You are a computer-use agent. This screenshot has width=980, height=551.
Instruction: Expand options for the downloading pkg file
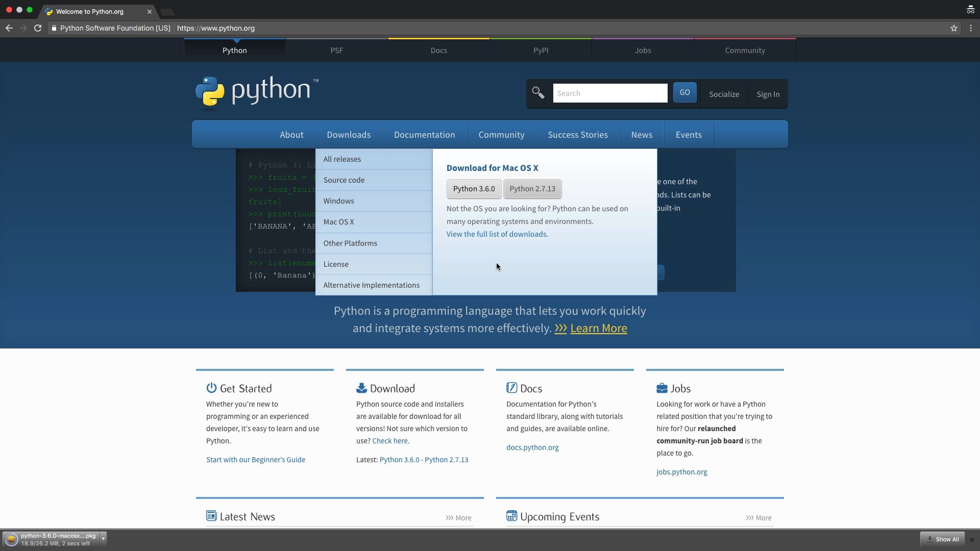tap(103, 539)
